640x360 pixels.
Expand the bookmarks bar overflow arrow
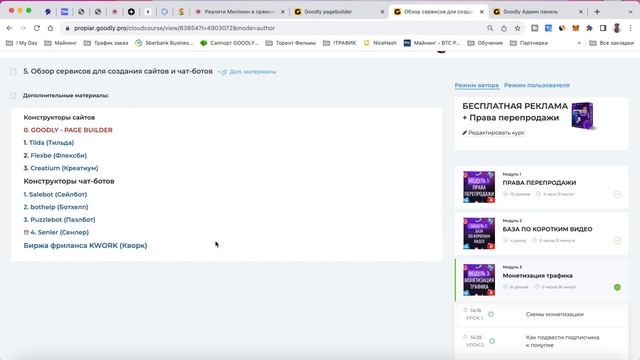[x=579, y=43]
